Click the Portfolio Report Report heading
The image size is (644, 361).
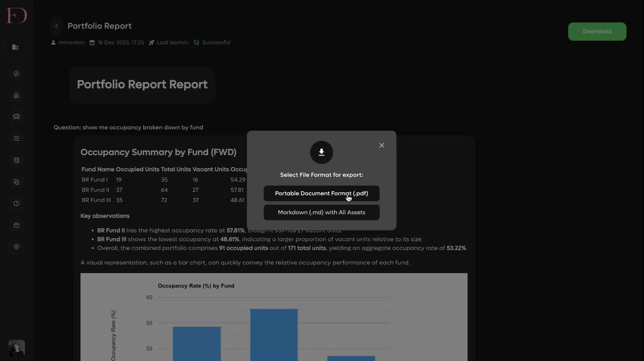(142, 85)
